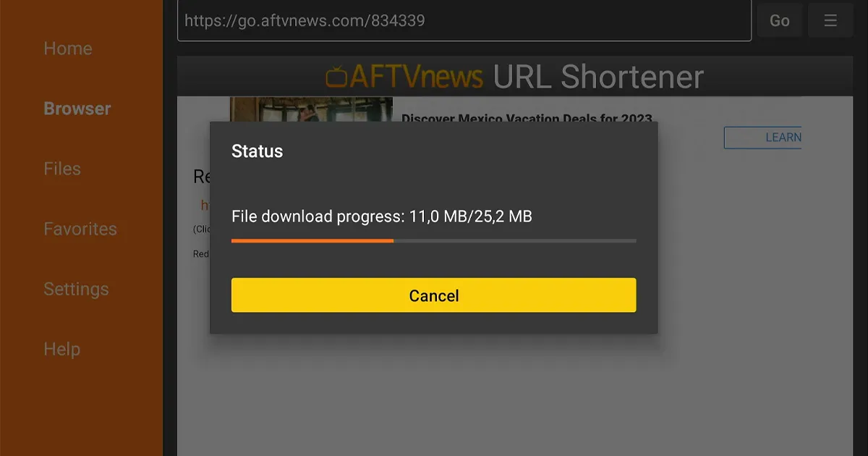
Task: Click the AFTVnews TV logo icon
Action: point(336,77)
